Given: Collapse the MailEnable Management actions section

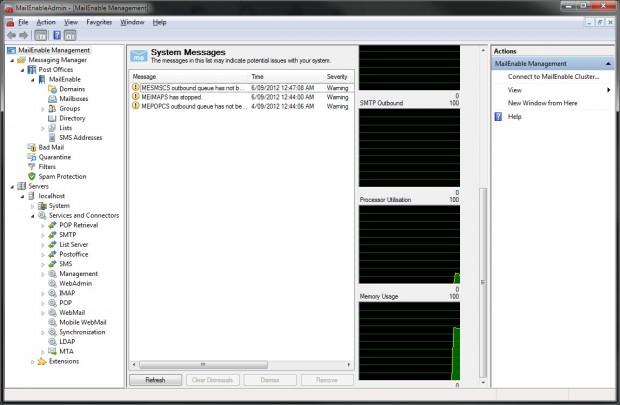Looking at the screenshot, I should coord(608,64).
